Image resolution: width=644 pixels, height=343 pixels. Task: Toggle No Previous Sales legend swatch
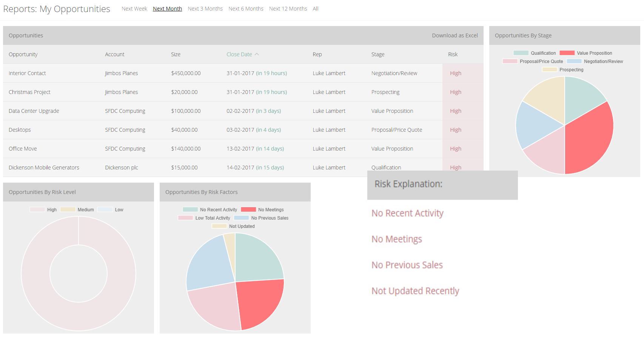[241, 218]
